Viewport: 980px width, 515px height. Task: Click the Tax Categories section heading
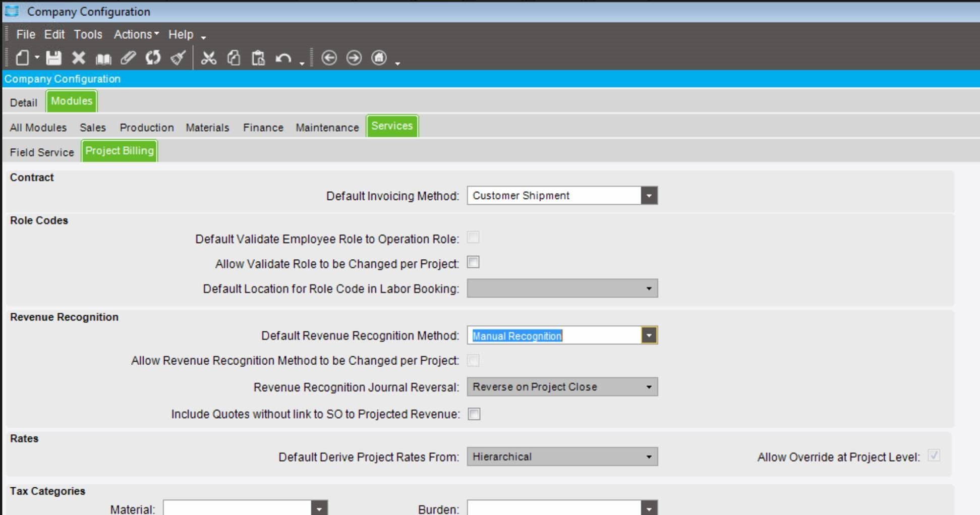[47, 491]
